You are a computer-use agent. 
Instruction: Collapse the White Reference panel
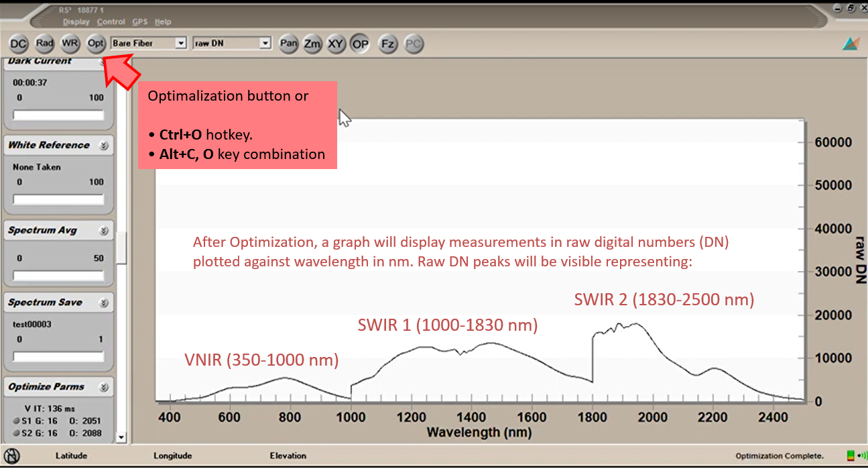[x=104, y=146]
